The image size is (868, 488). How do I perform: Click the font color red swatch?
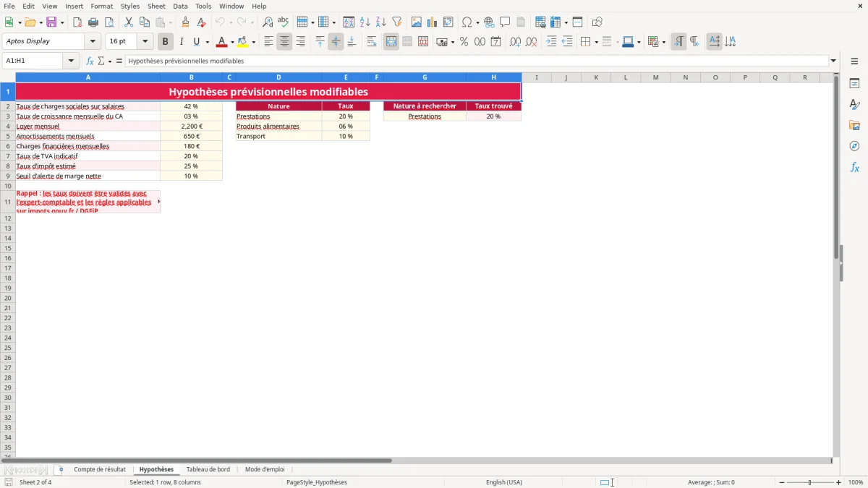(x=221, y=41)
